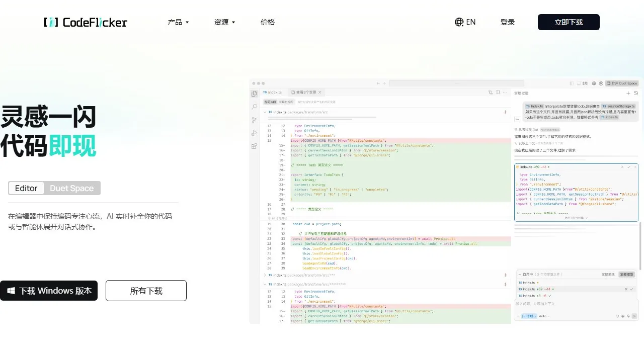
Task: Click the 打开 Duet Space button
Action: 622,83
